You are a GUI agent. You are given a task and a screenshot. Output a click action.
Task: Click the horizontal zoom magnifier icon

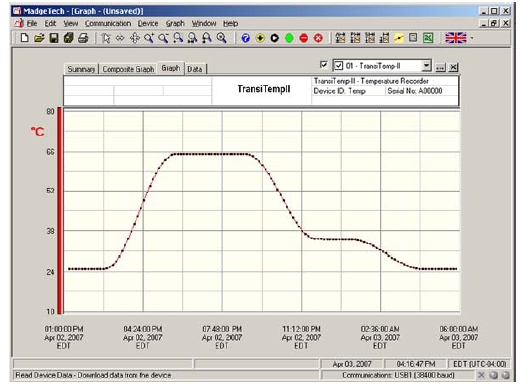(x=178, y=38)
